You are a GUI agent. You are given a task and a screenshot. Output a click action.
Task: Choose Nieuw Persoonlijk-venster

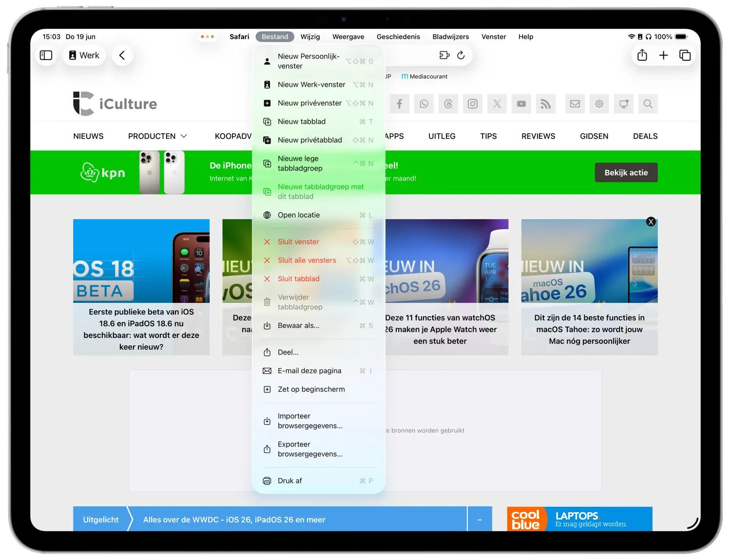tap(319, 61)
